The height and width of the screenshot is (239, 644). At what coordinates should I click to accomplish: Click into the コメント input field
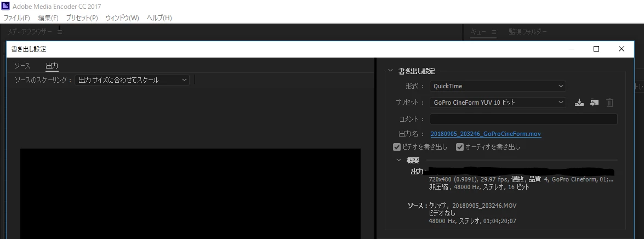(523, 119)
